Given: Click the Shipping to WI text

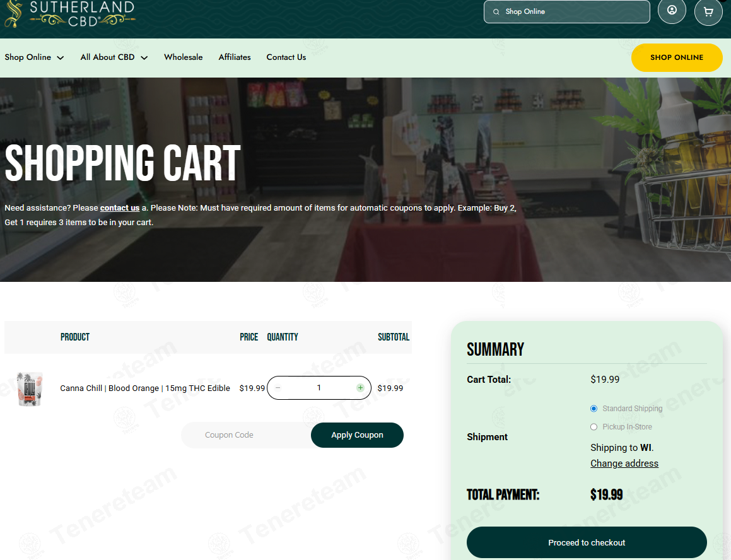Looking at the screenshot, I should pos(622,448).
